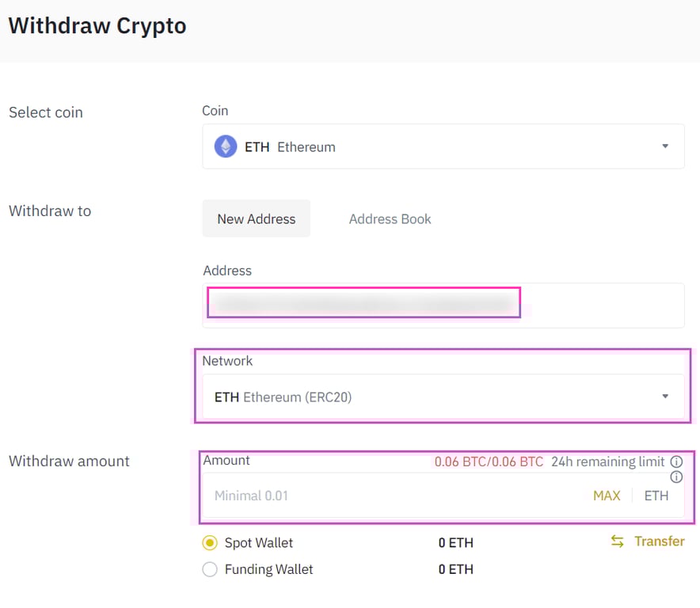Click the 0.06 BTC/0.06 BTC limit text
This screenshot has height=608, width=700.
[x=489, y=462]
